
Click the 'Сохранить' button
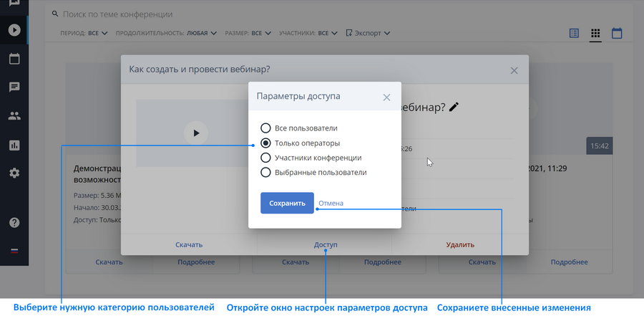287,203
